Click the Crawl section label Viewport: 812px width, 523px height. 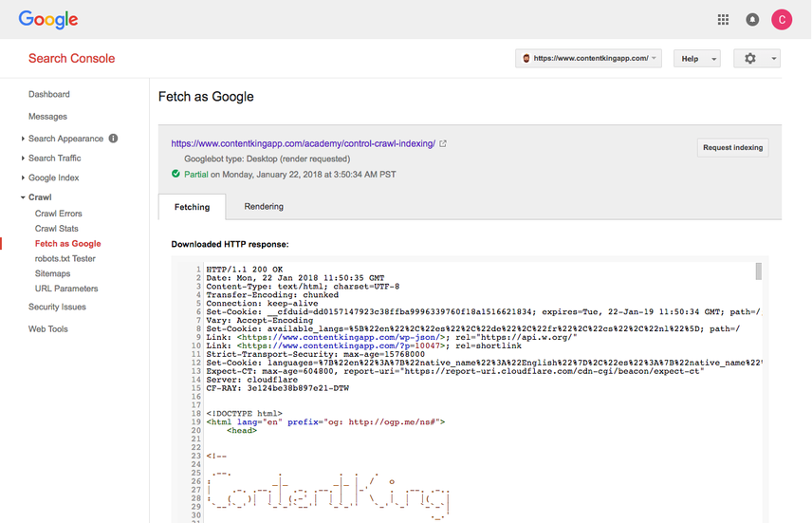(40, 197)
